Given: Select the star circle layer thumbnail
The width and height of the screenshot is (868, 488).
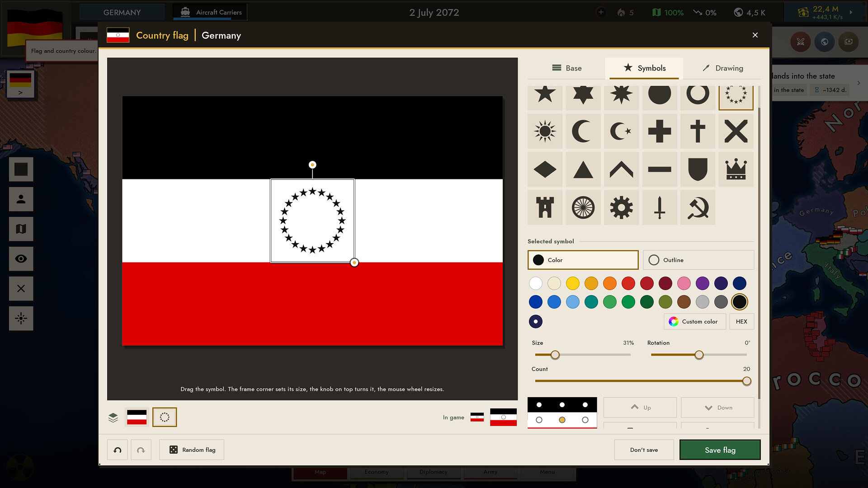Looking at the screenshot, I should 165,418.
